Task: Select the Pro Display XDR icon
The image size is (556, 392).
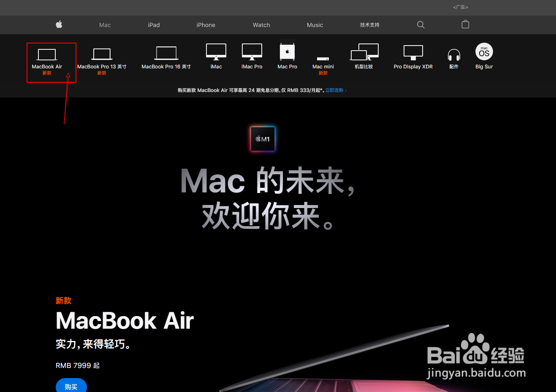Action: click(413, 53)
